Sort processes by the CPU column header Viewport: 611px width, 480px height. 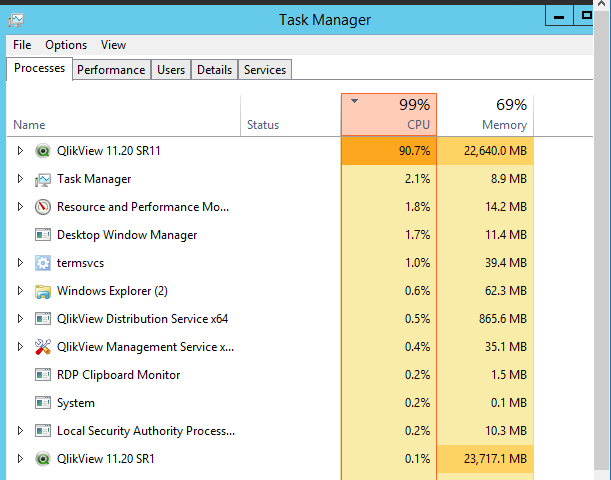pos(389,114)
